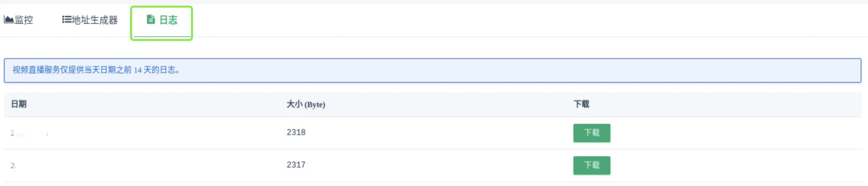
Task: Download the 2317-byte log file
Action: pyautogui.click(x=591, y=165)
